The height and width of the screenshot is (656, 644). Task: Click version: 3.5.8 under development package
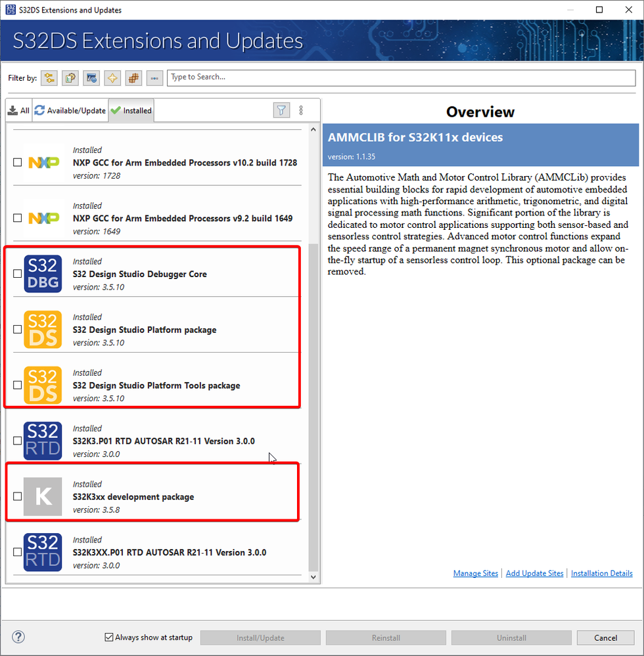tap(96, 510)
